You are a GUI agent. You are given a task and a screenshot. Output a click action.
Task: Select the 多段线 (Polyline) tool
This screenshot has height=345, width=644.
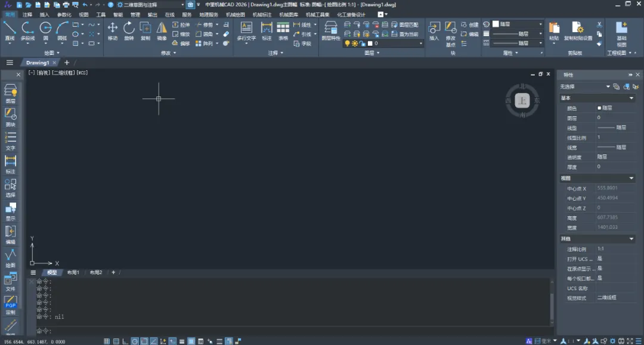coord(27,31)
